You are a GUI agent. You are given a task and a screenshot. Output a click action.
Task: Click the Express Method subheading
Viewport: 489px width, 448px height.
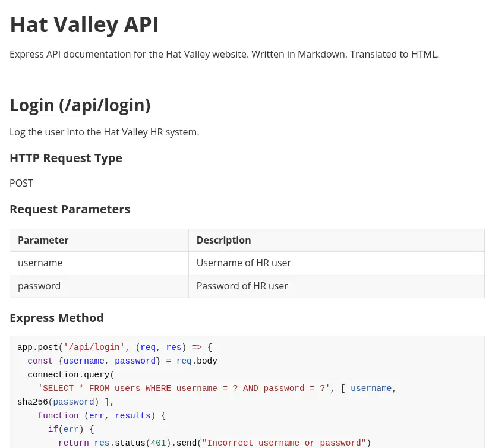[x=56, y=318]
